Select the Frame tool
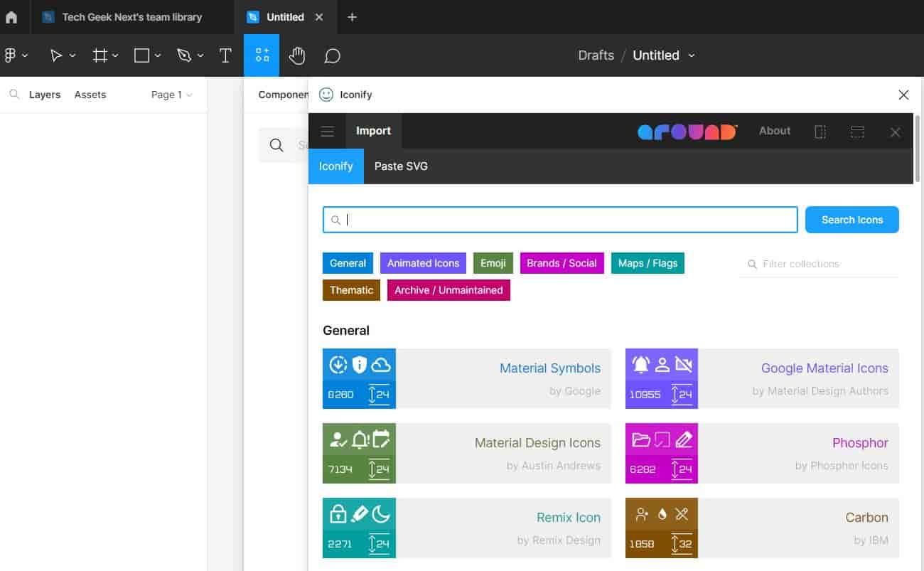The height and width of the screenshot is (571, 924). pyautogui.click(x=100, y=55)
